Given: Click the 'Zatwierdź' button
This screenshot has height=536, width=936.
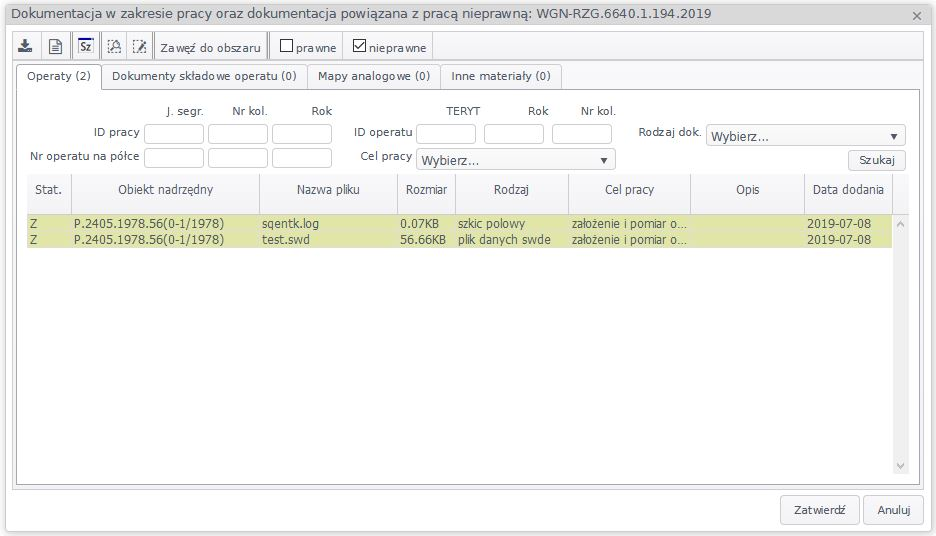Looking at the screenshot, I should (819, 510).
